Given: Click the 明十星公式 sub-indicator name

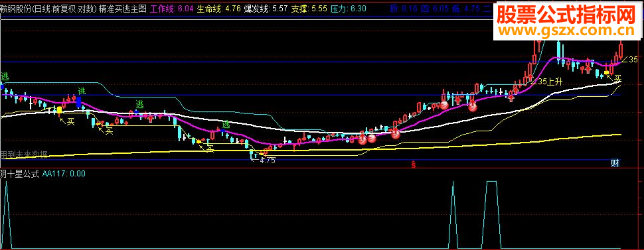Looking at the screenshot, I should click(19, 174).
